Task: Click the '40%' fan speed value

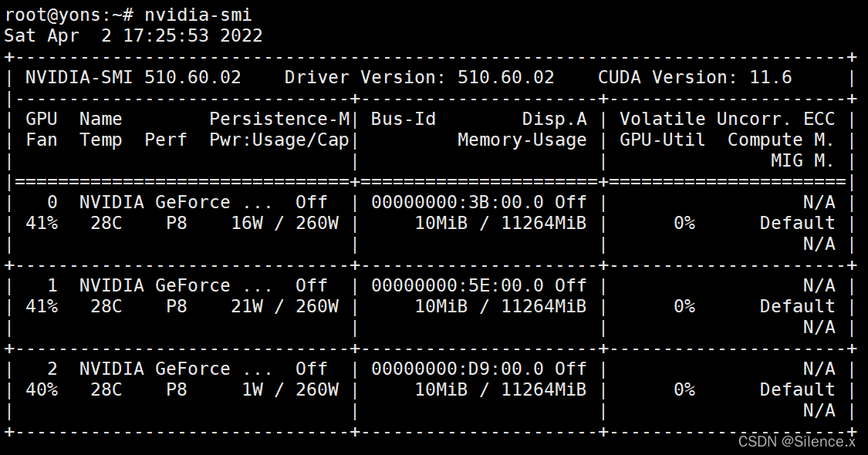Action: tap(42, 389)
